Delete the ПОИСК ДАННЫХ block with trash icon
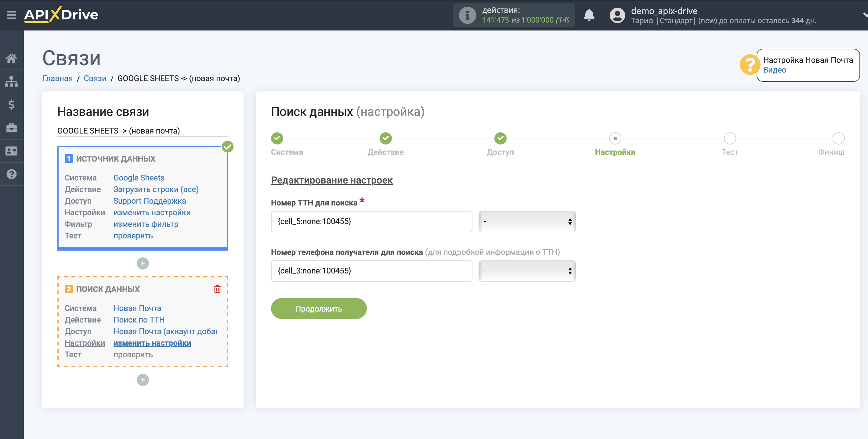The height and width of the screenshot is (439, 868). [x=217, y=289]
